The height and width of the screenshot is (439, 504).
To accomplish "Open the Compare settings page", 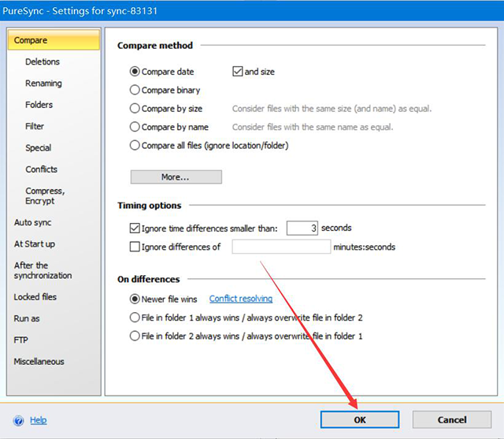I will 54,40.
